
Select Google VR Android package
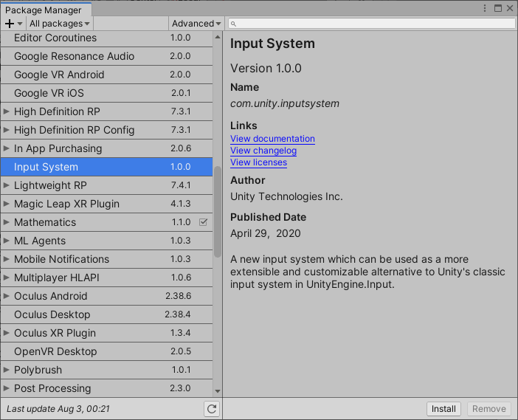click(x=107, y=75)
